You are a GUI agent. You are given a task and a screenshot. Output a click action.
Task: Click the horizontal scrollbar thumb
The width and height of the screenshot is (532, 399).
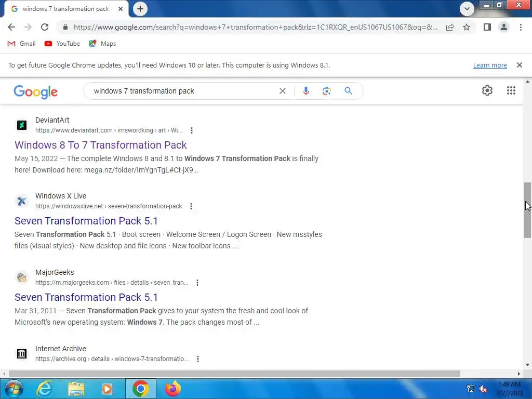click(x=234, y=374)
